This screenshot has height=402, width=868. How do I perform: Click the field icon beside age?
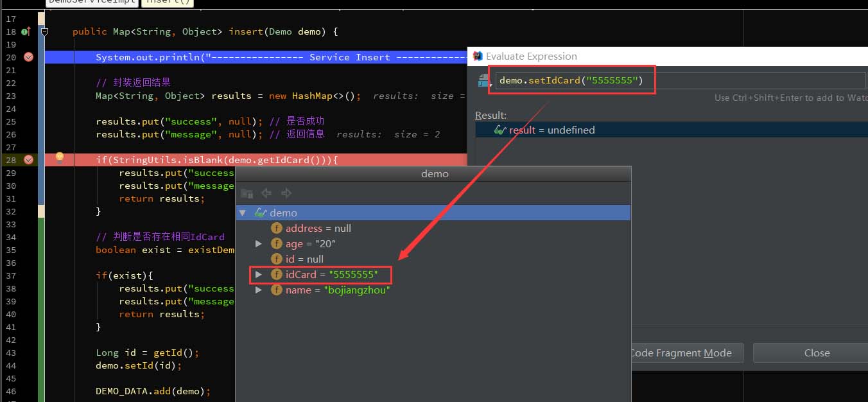pyautogui.click(x=277, y=243)
